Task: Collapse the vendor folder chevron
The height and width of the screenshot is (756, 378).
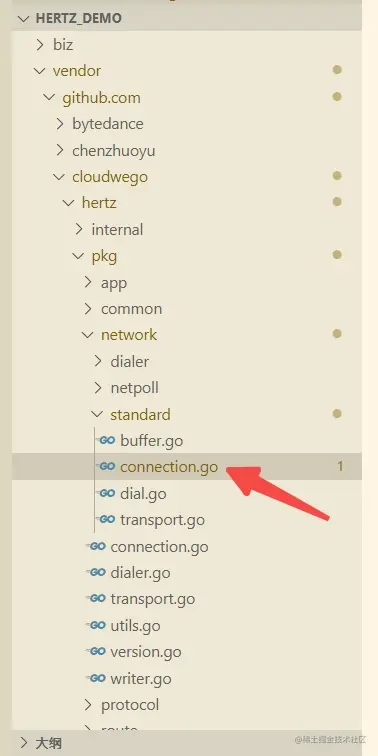Action: (x=39, y=71)
